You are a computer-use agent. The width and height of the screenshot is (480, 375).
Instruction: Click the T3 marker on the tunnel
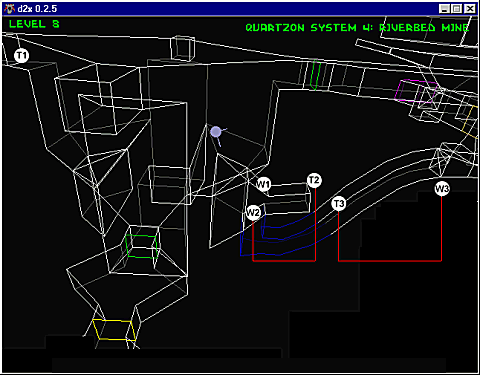pos(339,203)
